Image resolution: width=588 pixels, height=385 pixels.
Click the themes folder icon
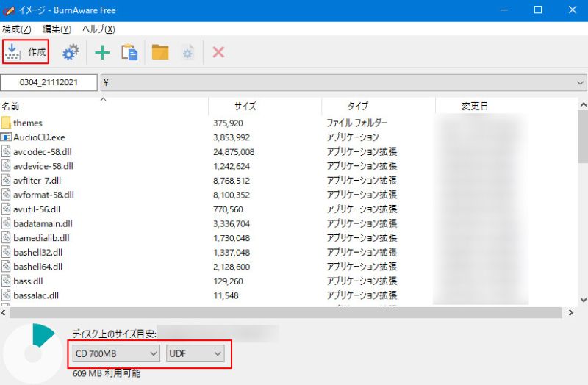tap(6, 123)
